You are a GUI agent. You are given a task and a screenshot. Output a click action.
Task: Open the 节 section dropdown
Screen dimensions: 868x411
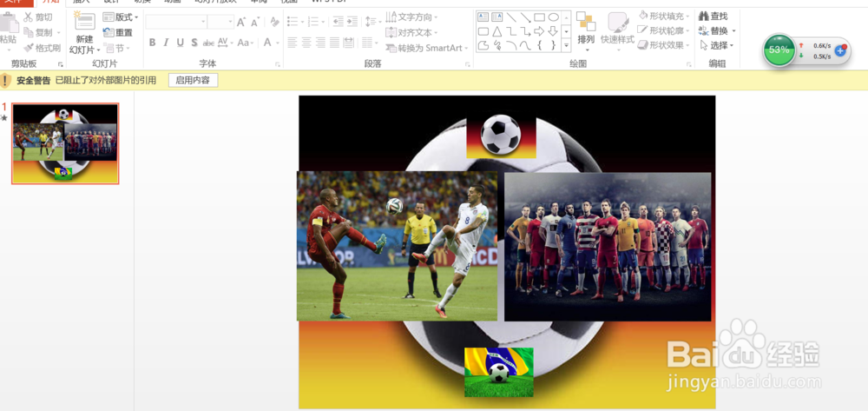tap(116, 48)
